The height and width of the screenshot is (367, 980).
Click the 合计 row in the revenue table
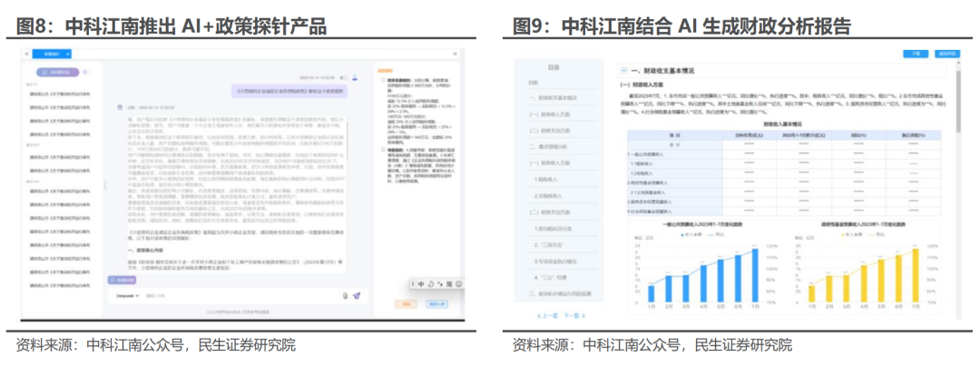click(x=784, y=144)
